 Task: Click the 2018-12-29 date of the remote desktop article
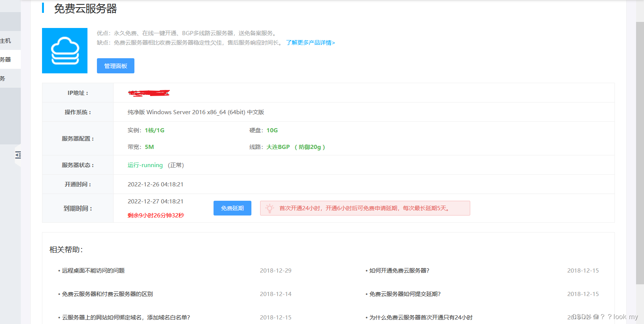pyautogui.click(x=276, y=271)
